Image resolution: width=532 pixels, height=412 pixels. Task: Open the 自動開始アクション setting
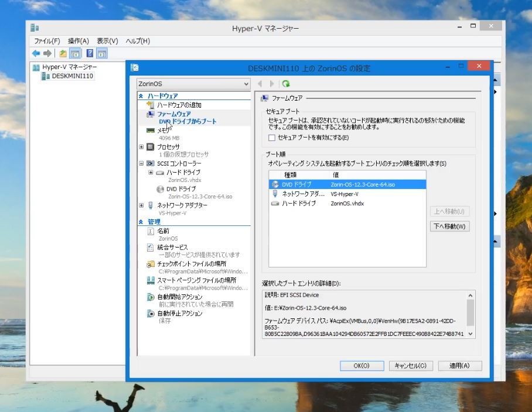pyautogui.click(x=179, y=297)
